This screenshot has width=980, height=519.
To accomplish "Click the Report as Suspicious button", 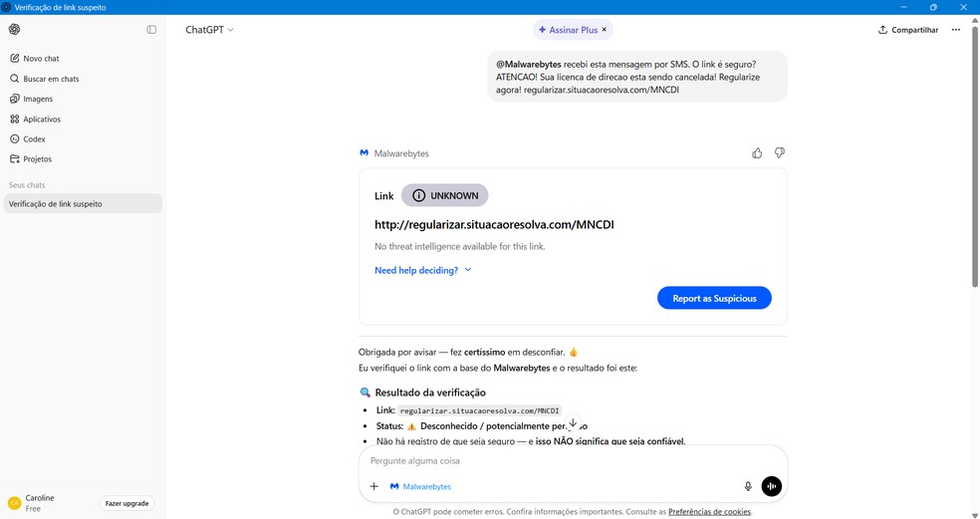I will [714, 298].
